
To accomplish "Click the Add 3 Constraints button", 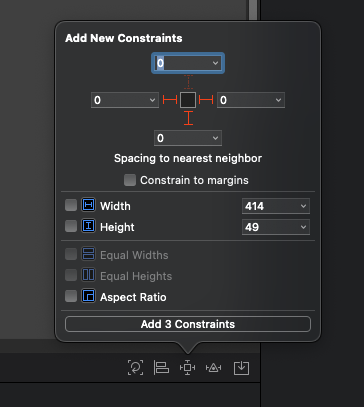I will click(x=188, y=324).
